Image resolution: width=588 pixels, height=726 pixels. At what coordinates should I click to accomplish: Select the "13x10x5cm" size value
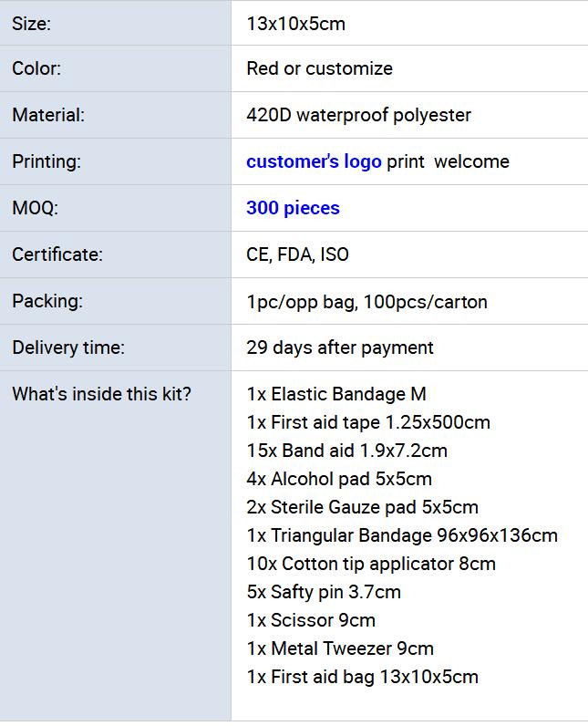point(295,24)
